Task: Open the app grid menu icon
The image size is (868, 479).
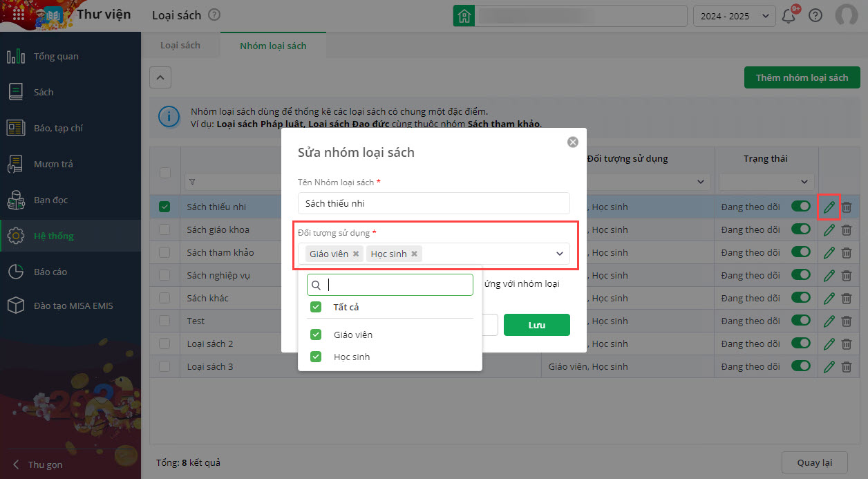Action: point(19,15)
